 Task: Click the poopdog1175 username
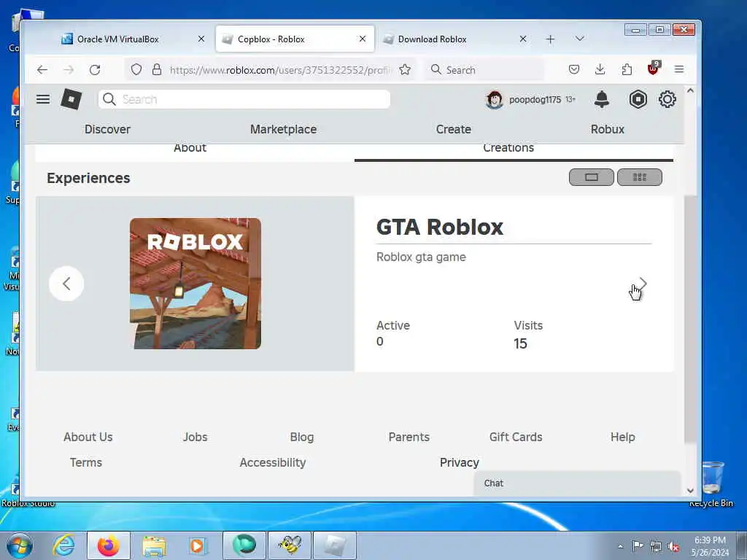tap(535, 99)
